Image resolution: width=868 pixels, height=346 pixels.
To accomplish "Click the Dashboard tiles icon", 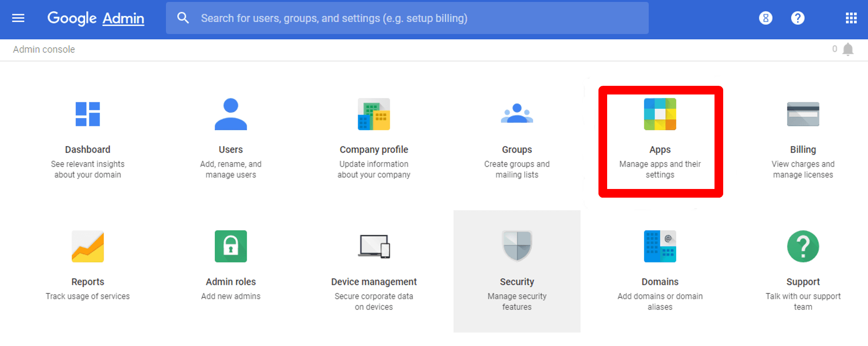I will pos(88,114).
